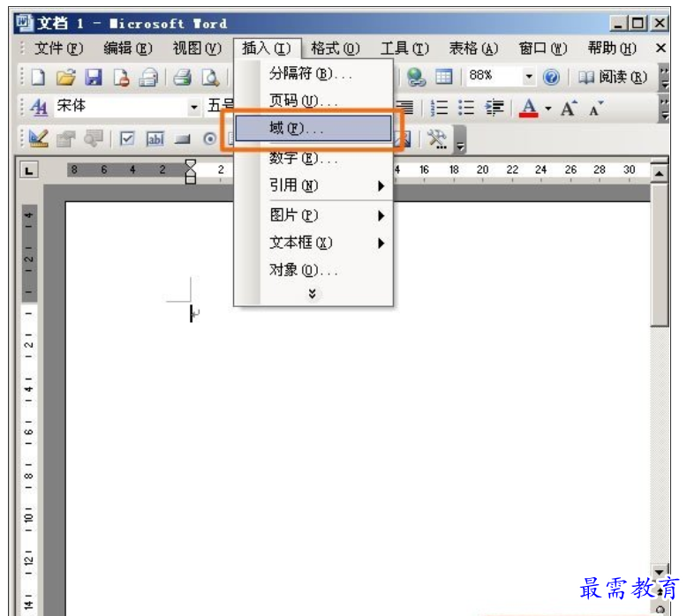The width and height of the screenshot is (687, 616).
Task: Insert hyperlink using globe icon
Action: pos(415,77)
